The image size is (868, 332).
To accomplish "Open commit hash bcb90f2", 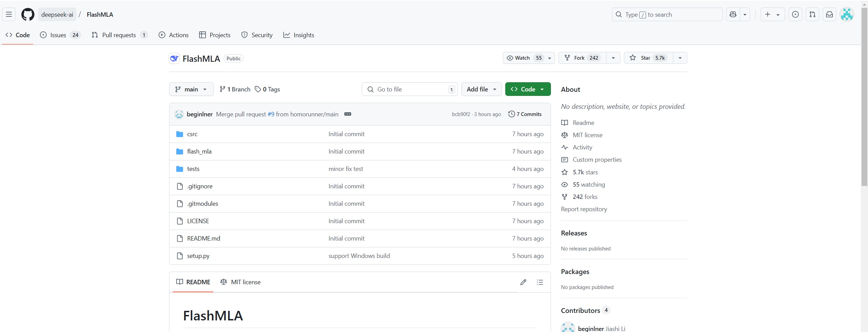I will (x=461, y=114).
